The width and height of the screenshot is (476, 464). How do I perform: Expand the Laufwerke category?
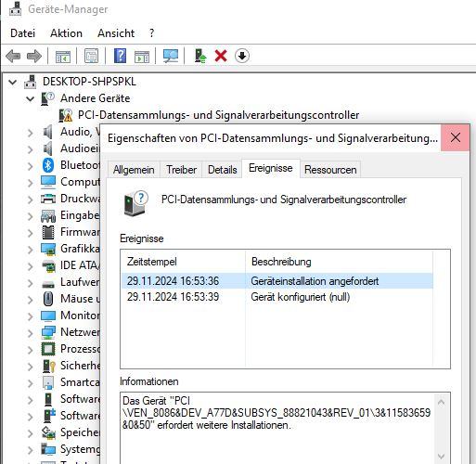click(x=30, y=282)
